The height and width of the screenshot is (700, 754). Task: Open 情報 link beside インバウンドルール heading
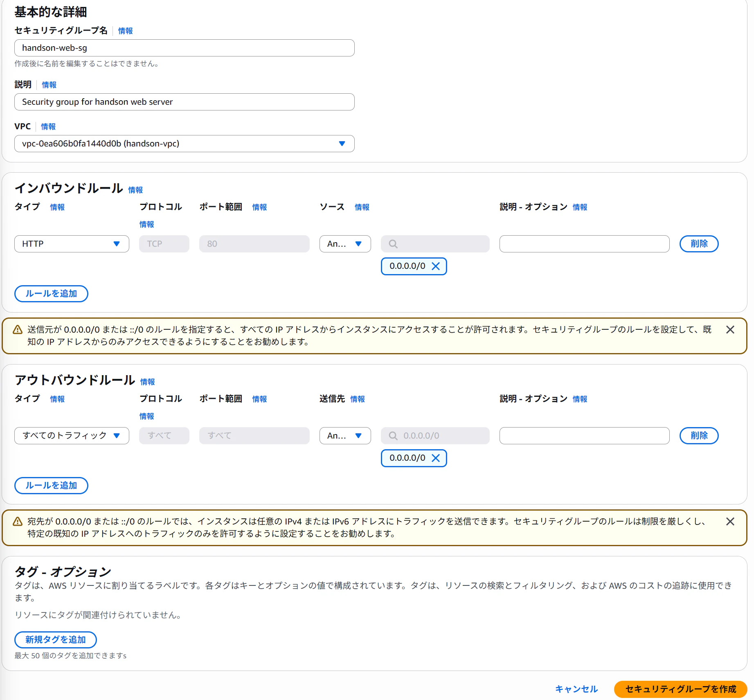tap(135, 190)
